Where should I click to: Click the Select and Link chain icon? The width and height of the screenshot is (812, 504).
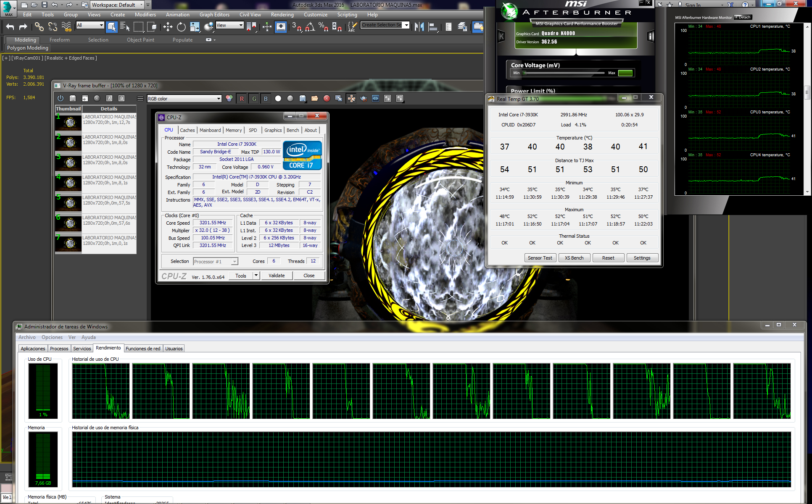pos(39,27)
